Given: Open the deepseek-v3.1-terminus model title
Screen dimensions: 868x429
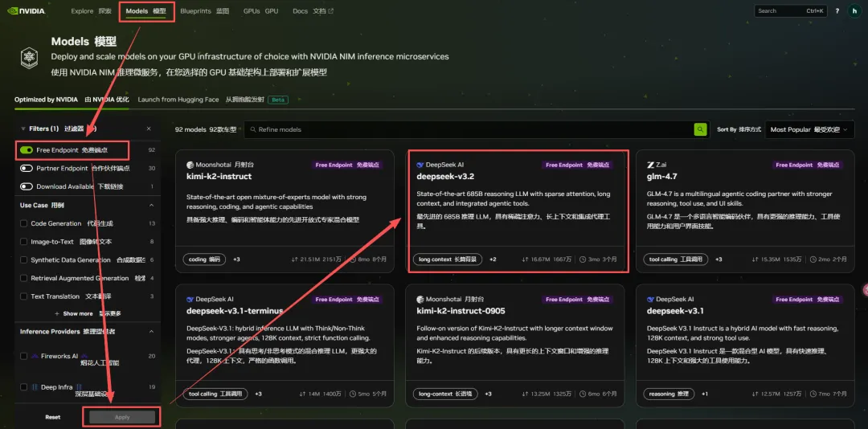Looking at the screenshot, I should coord(235,311).
